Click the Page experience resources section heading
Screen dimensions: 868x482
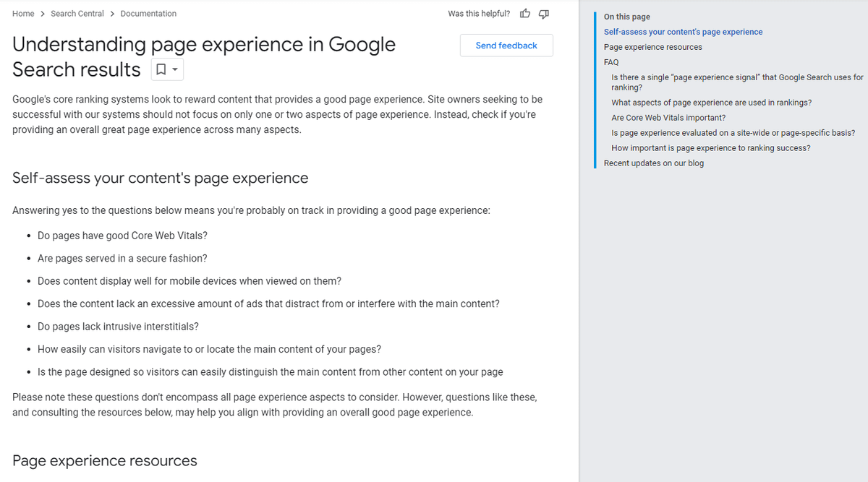coord(105,460)
